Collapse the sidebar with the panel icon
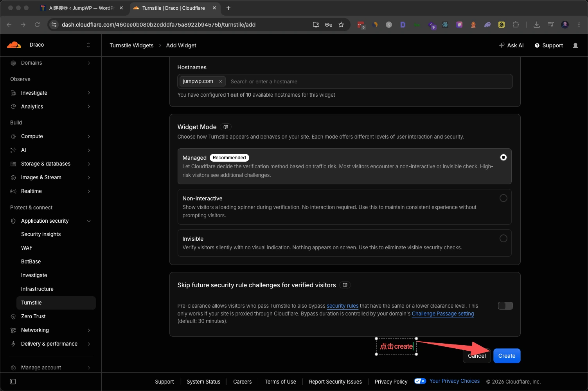Screen dimensions: 588x391 13,382
